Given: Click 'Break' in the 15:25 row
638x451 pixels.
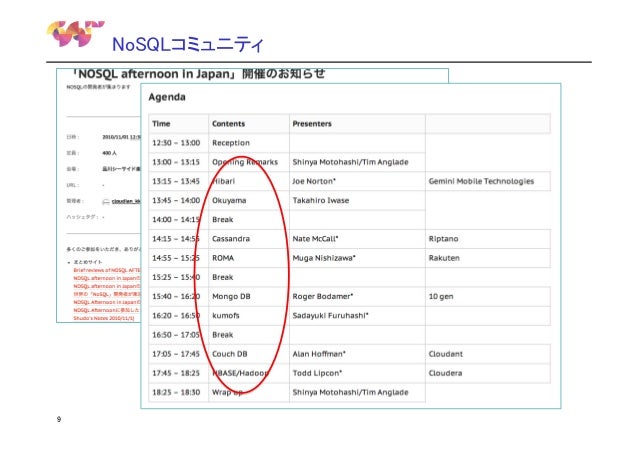Looking at the screenshot, I should (x=223, y=277).
